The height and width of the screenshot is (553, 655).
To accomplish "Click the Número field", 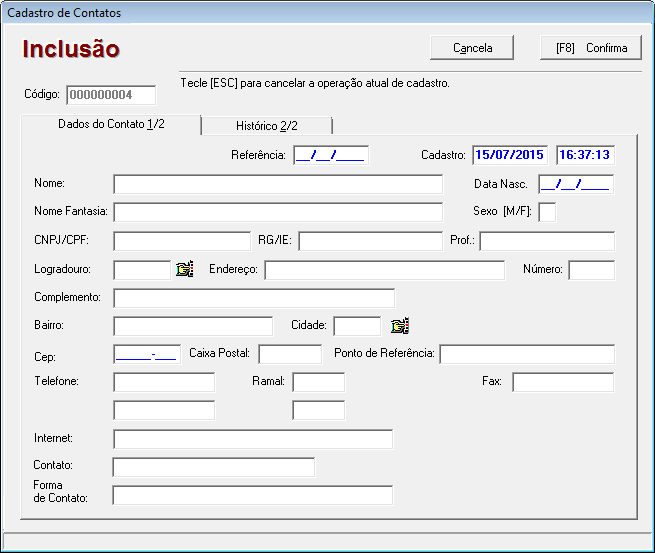I will (x=591, y=270).
